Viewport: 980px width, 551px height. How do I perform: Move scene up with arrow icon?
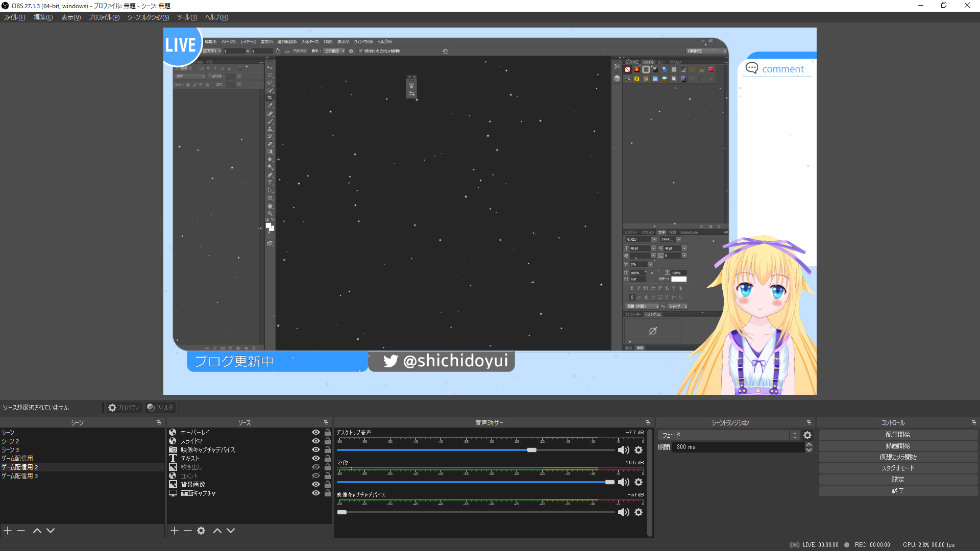coord(37,531)
